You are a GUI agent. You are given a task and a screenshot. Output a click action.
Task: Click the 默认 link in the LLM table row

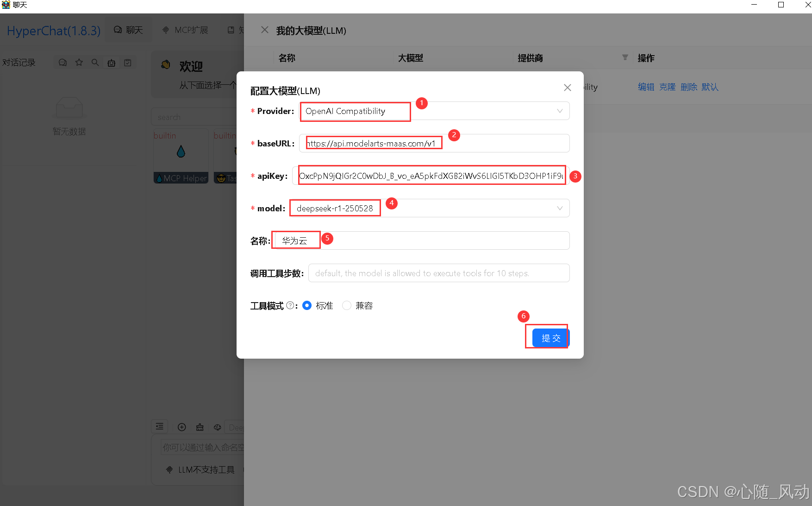click(x=710, y=87)
